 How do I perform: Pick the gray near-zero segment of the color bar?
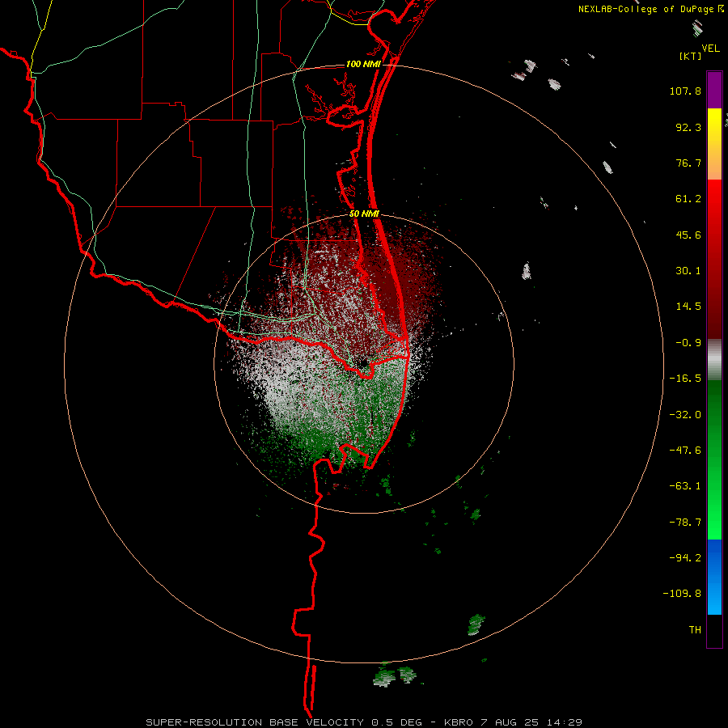pyautogui.click(x=714, y=360)
